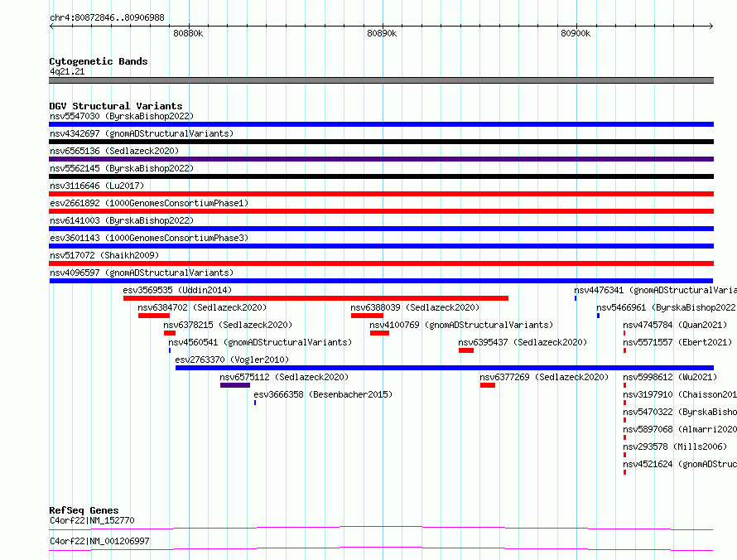Open esv3666358 (Besenbacher2015) label
737x560 pixels.
(x=323, y=394)
